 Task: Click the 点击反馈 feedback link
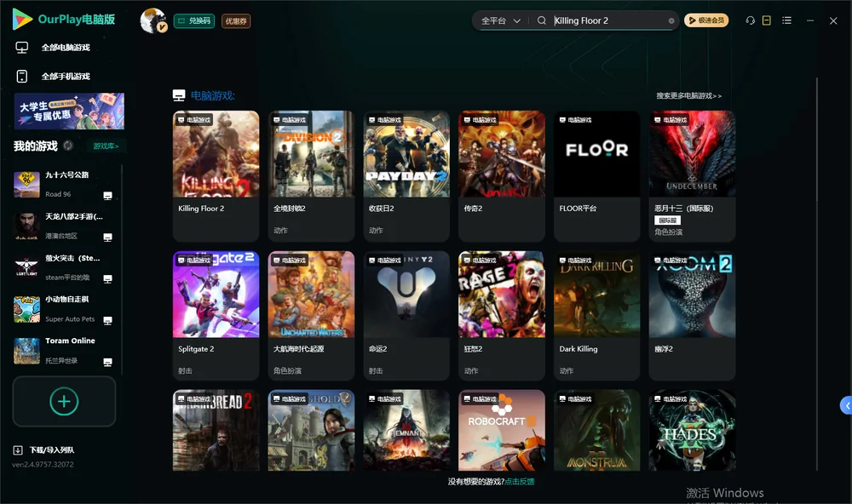tap(520, 481)
